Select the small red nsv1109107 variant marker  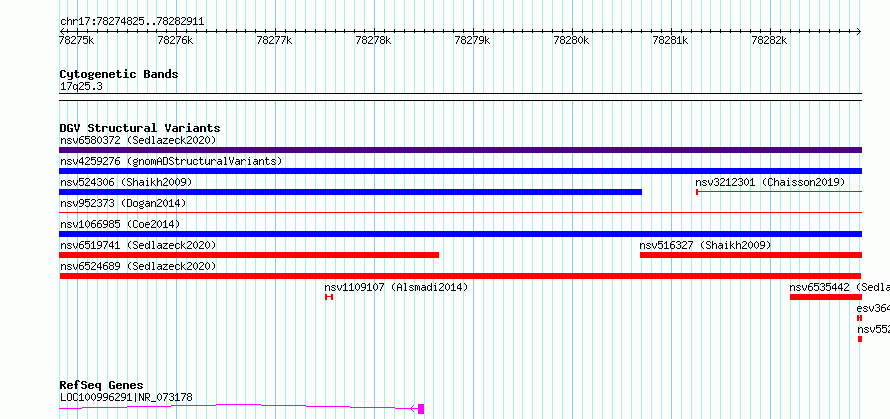coord(329,297)
